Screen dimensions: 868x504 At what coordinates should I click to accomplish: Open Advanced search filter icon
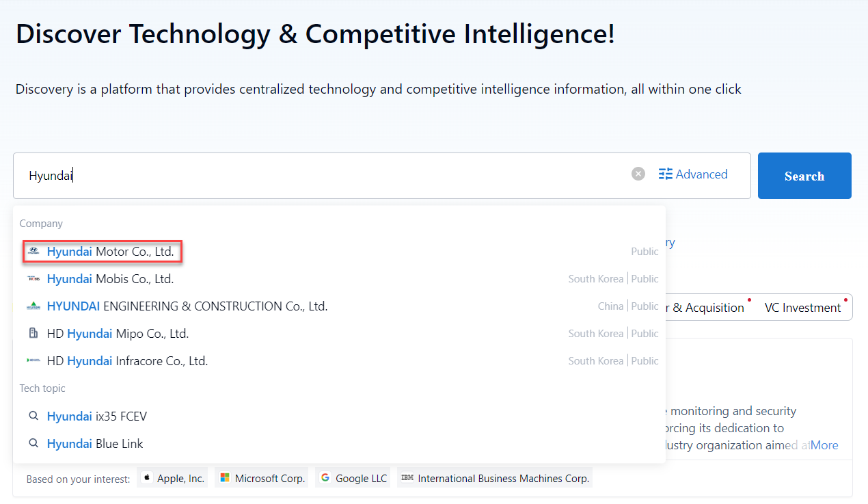point(666,174)
